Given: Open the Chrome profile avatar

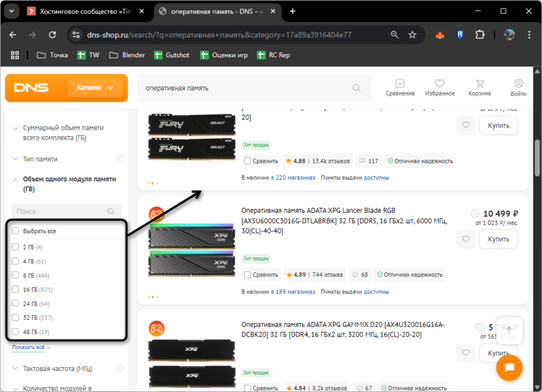Looking at the screenshot, I should tap(509, 35).
